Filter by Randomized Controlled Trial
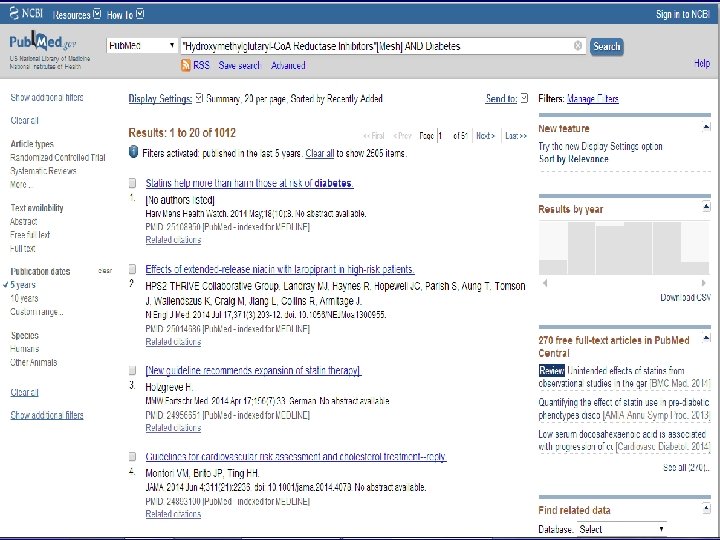Screen dimensions: 720x540 coord(58,158)
